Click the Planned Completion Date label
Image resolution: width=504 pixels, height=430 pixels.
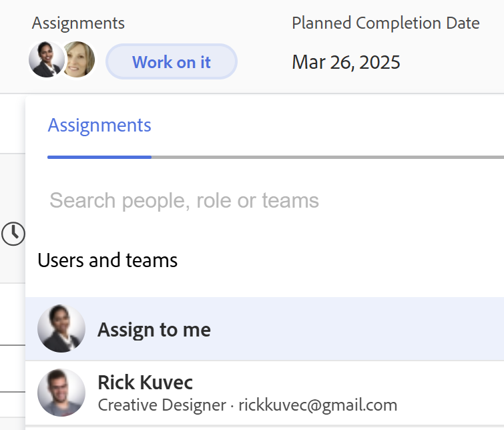(385, 23)
